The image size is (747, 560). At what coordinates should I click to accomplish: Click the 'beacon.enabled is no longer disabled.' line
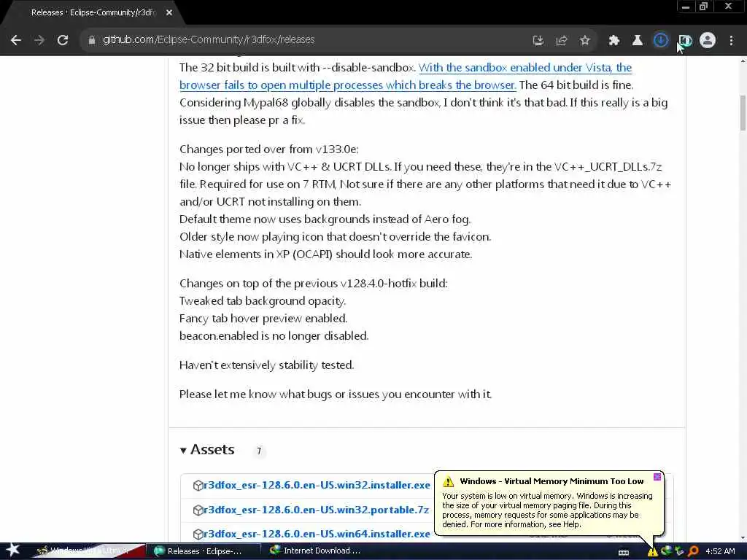(x=274, y=336)
